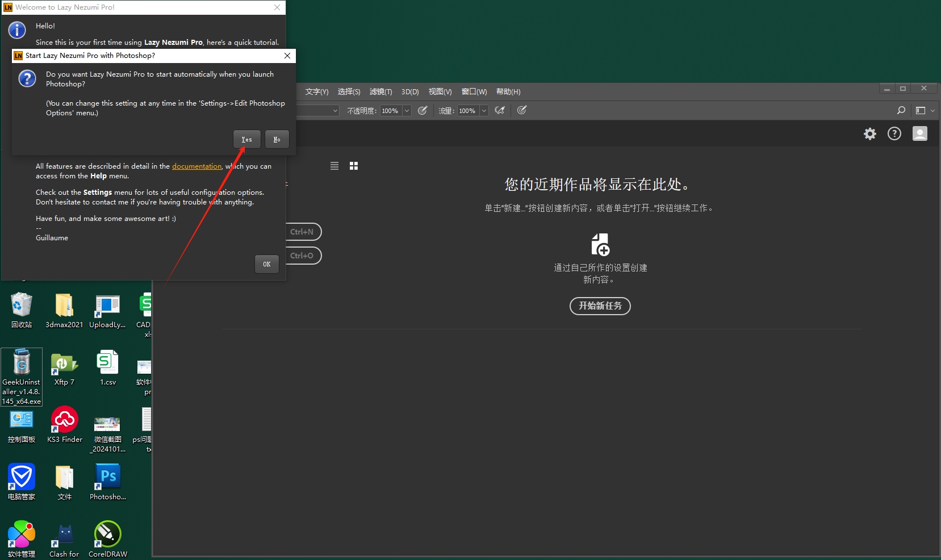This screenshot has width=941, height=560.
Task: Click the 开始新任务 button
Action: (x=600, y=306)
